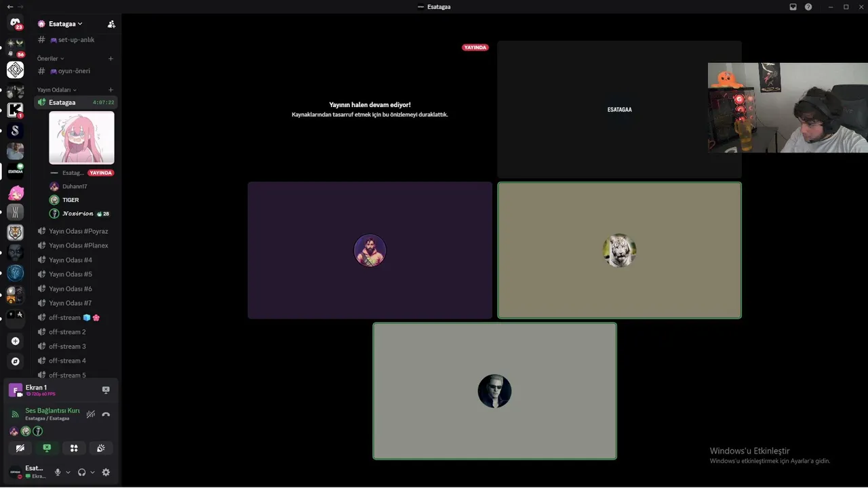Open the Esatagaa server menu dropdown
Screen dimensions: 868x488
click(x=65, y=24)
